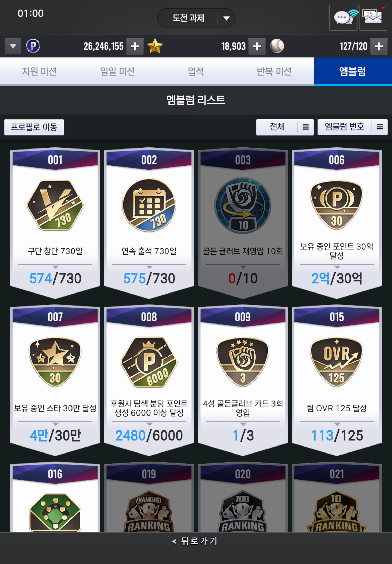Add baseballs with plus beside 127/120

pos(379,46)
